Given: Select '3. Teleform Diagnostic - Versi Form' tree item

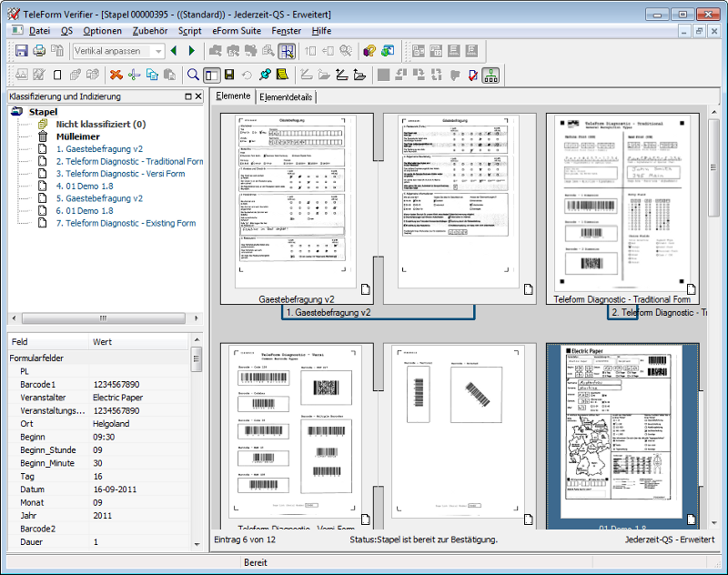Looking at the screenshot, I should [x=120, y=174].
